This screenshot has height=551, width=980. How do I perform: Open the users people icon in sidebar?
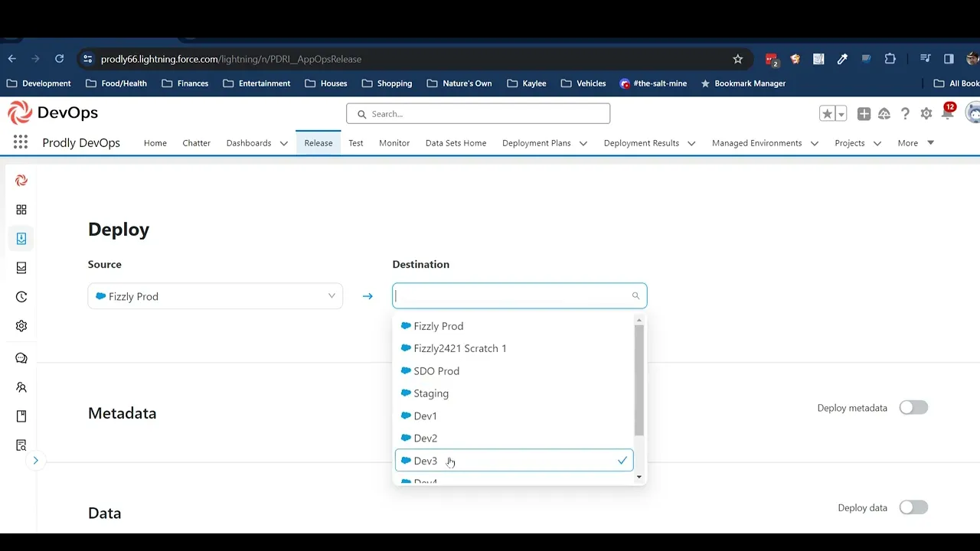click(21, 387)
